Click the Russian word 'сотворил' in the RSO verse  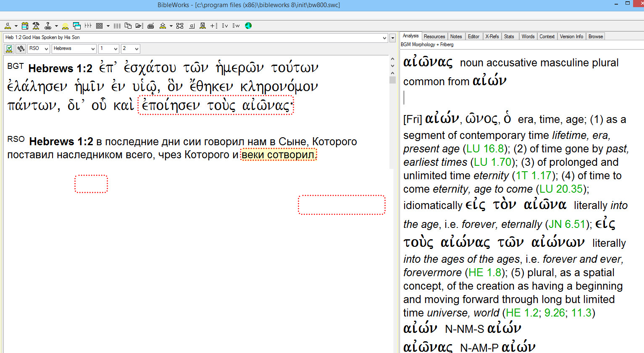coord(291,155)
